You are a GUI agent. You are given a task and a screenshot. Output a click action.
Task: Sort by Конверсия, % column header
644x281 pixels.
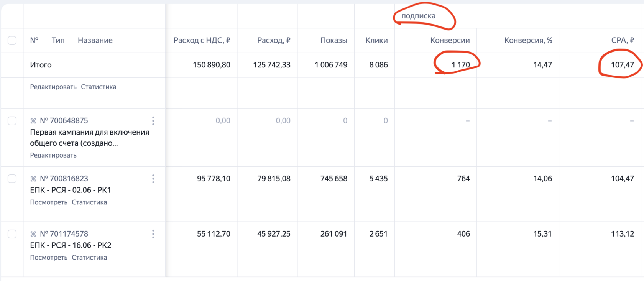(x=528, y=40)
